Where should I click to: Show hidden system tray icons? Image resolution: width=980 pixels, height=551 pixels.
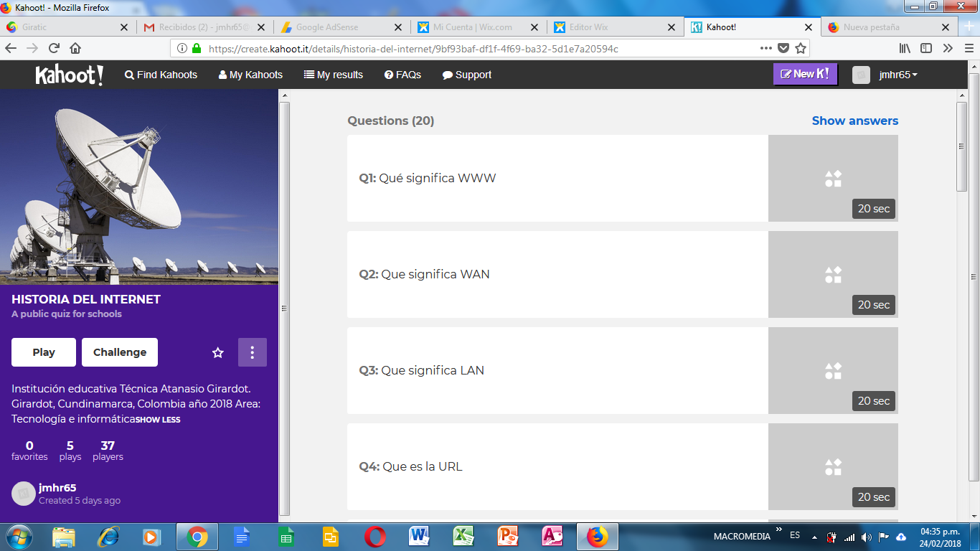coord(814,537)
